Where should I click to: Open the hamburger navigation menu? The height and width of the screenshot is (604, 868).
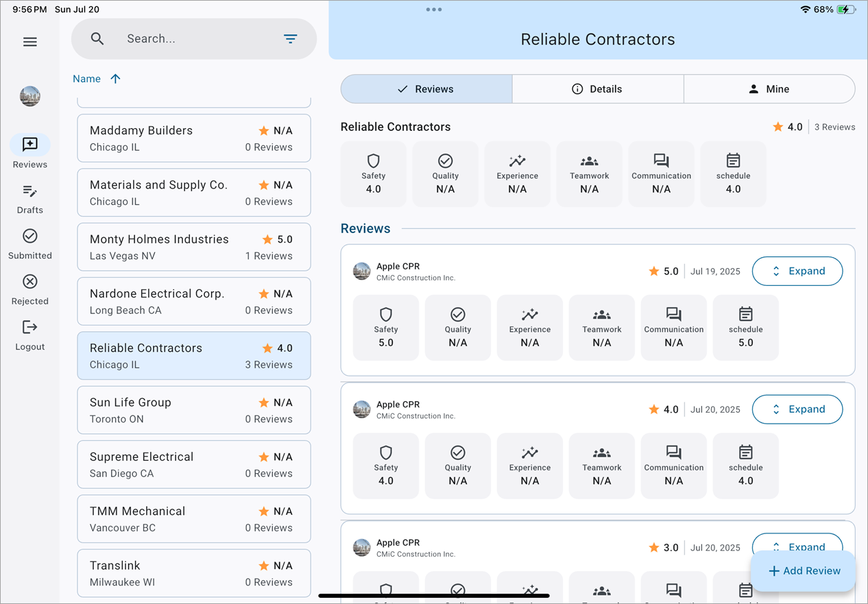[x=29, y=42]
